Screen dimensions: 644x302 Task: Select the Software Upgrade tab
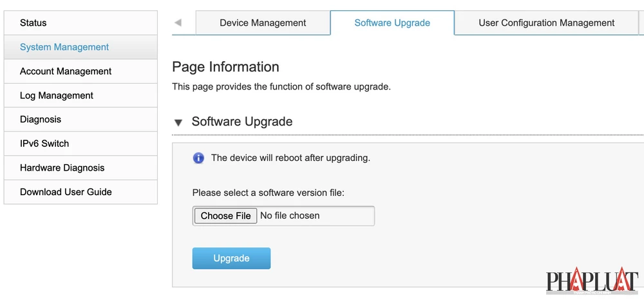392,23
